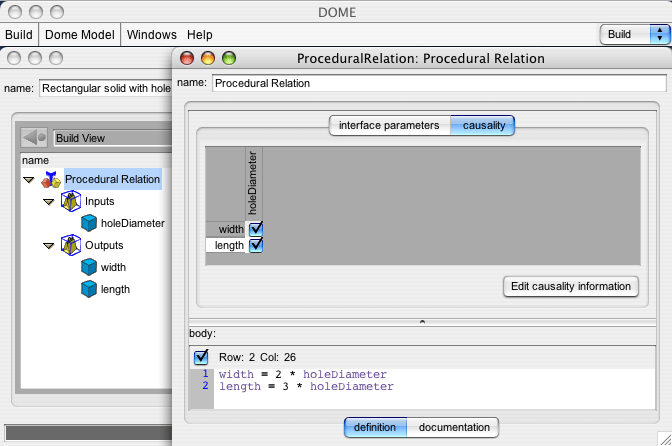Zoom the ProceduralRelation window with the green button

[x=229, y=58]
